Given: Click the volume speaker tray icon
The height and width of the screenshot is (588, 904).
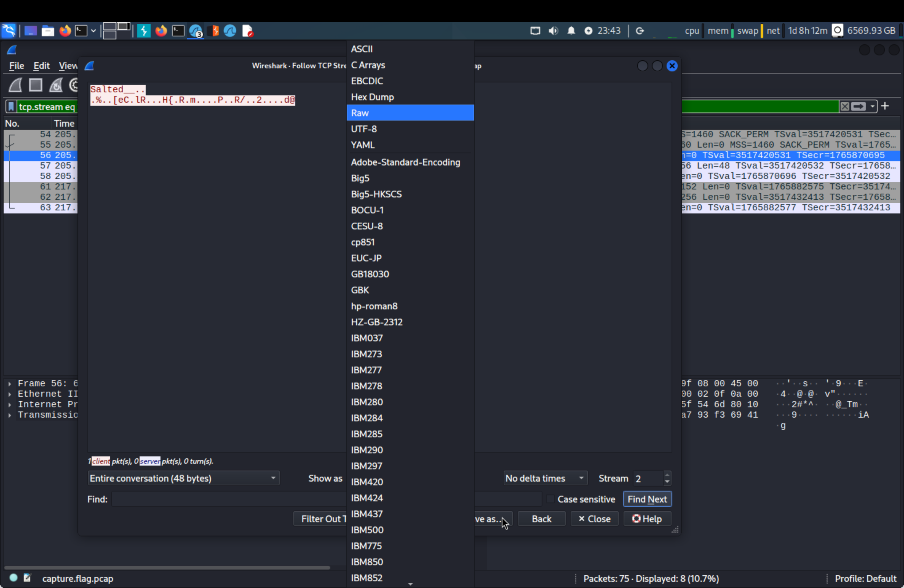Looking at the screenshot, I should tap(553, 31).
